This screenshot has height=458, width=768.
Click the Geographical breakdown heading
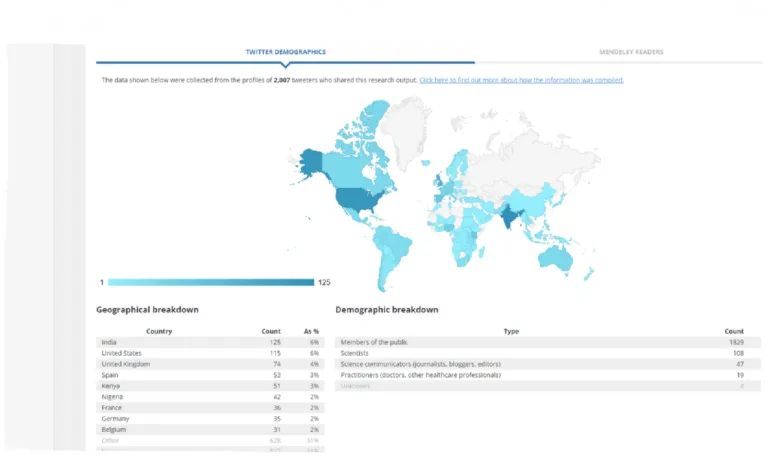pos(147,310)
